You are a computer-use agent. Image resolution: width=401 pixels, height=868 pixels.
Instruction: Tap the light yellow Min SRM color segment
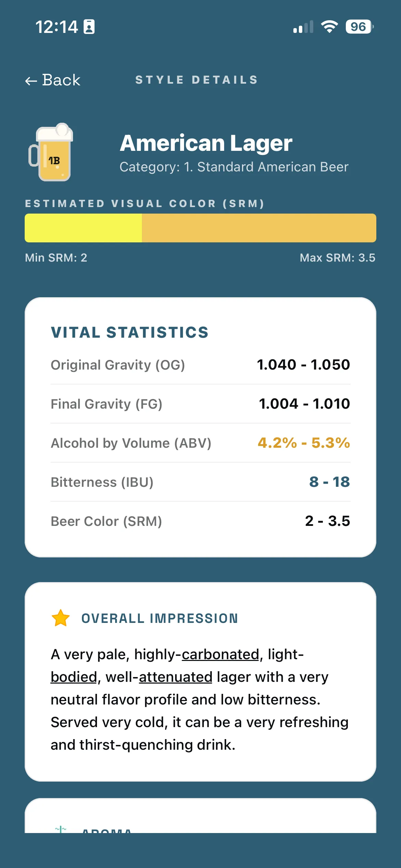click(83, 228)
